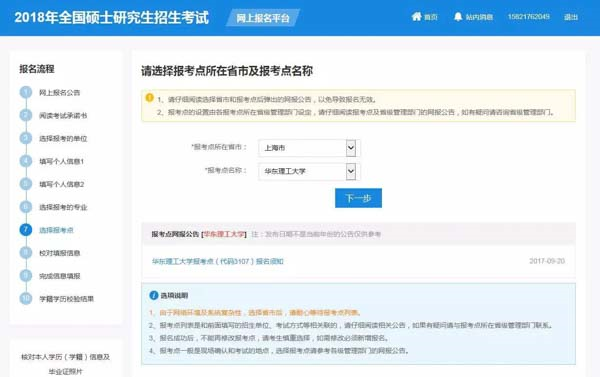600x377 pixels.
Task: Click 网上报名平台 label in header
Action: pyautogui.click(x=262, y=18)
